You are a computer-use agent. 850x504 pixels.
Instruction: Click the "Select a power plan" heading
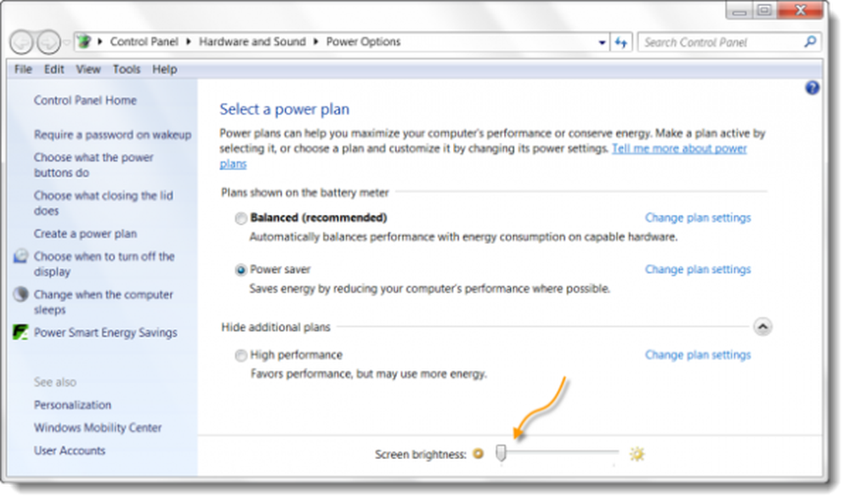point(284,110)
